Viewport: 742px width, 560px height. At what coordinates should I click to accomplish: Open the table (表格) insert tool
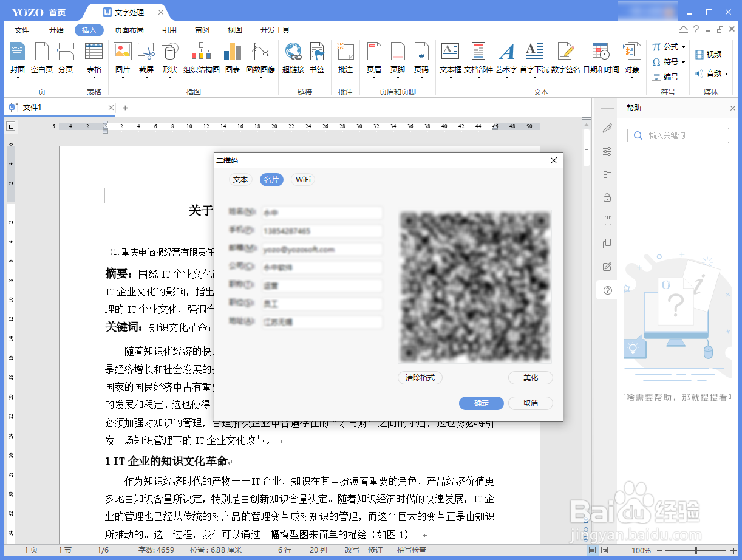click(x=94, y=59)
